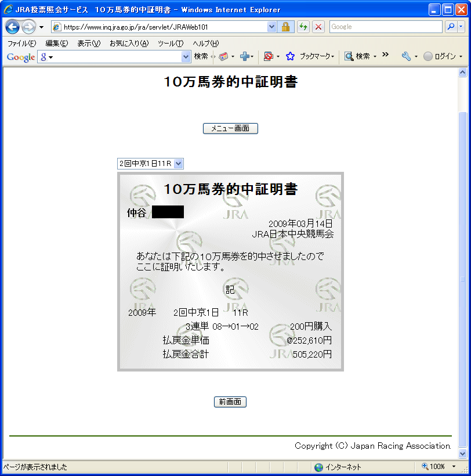Viewport: 471px width, 476px height.
Task: Click the popup blocker icon
Action: 269,56
